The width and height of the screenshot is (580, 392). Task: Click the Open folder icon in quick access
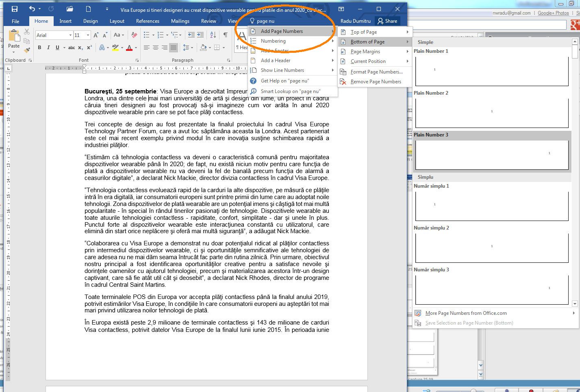click(x=70, y=9)
